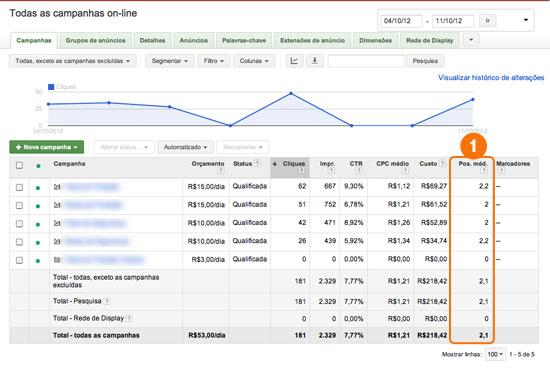Click green status dot in 42-clicks row
This screenshot has width=550, height=368.
point(38,225)
